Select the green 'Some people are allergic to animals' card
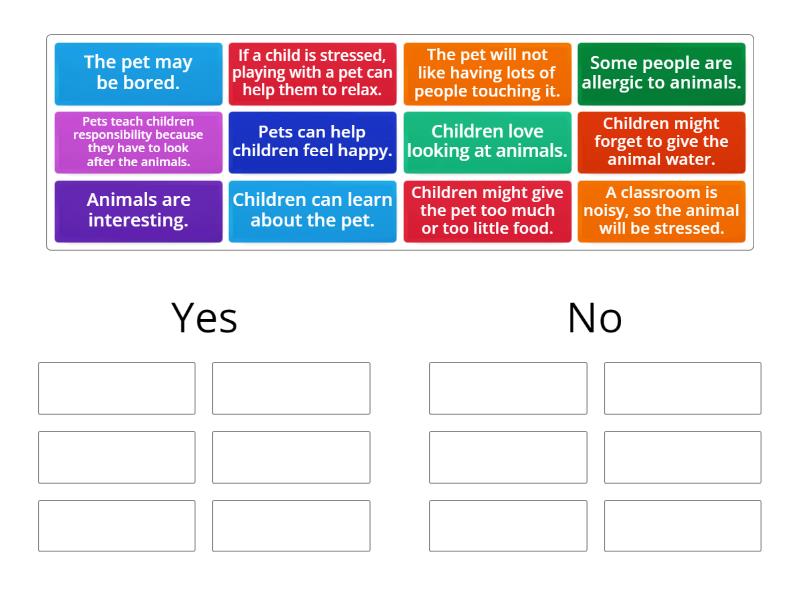800x600 pixels. click(661, 73)
